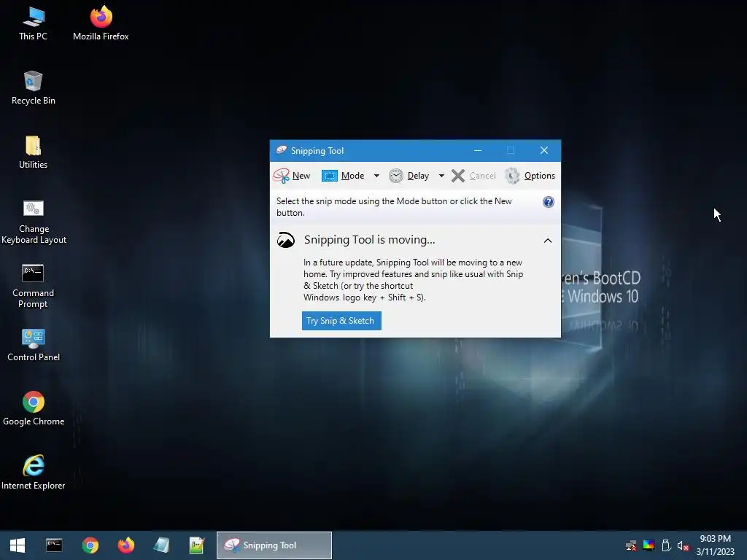747x560 pixels.
Task: Select the Control Panel desktop icon
Action: click(x=34, y=345)
